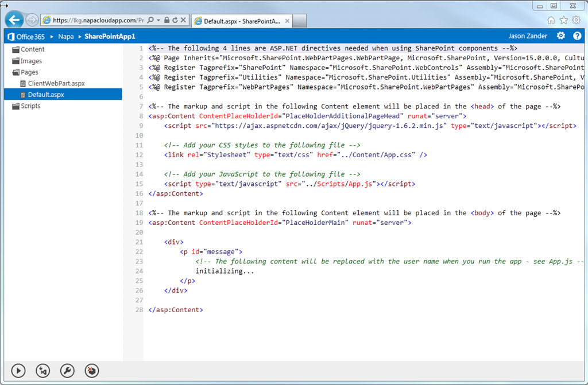The image size is (588, 385).
Task: Click the browser URL field
Action: [98, 20]
